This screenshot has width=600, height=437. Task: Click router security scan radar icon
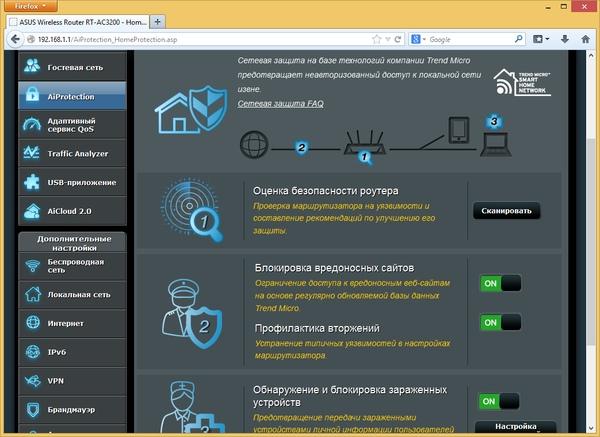tap(192, 210)
